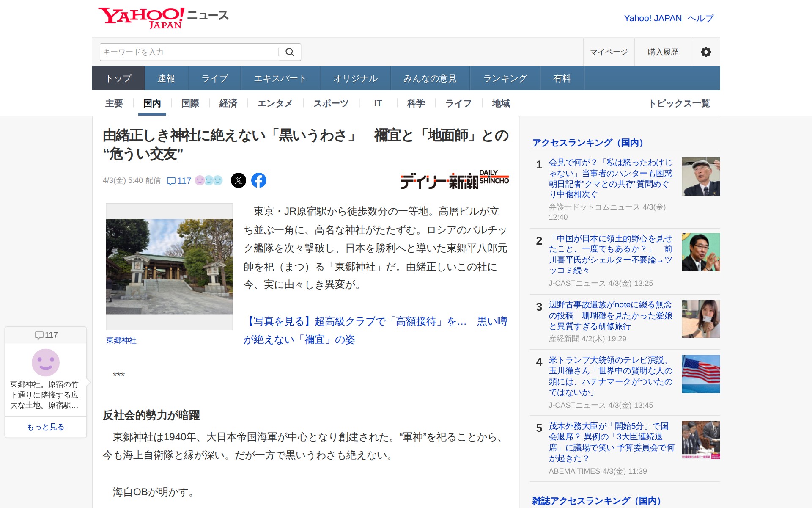Screen dimensions: 812x508
Task: Click the Yahoo! JAPAN News logo
Action: pos(163,18)
